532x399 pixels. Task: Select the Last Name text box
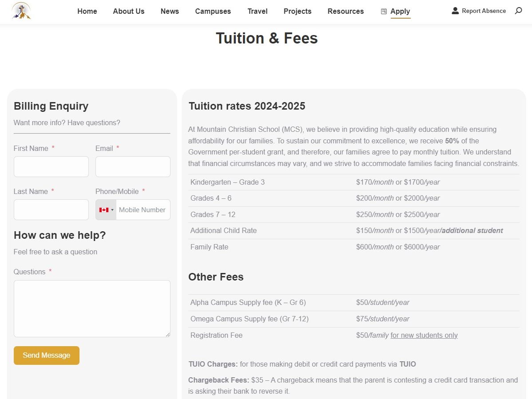pyautogui.click(x=51, y=209)
